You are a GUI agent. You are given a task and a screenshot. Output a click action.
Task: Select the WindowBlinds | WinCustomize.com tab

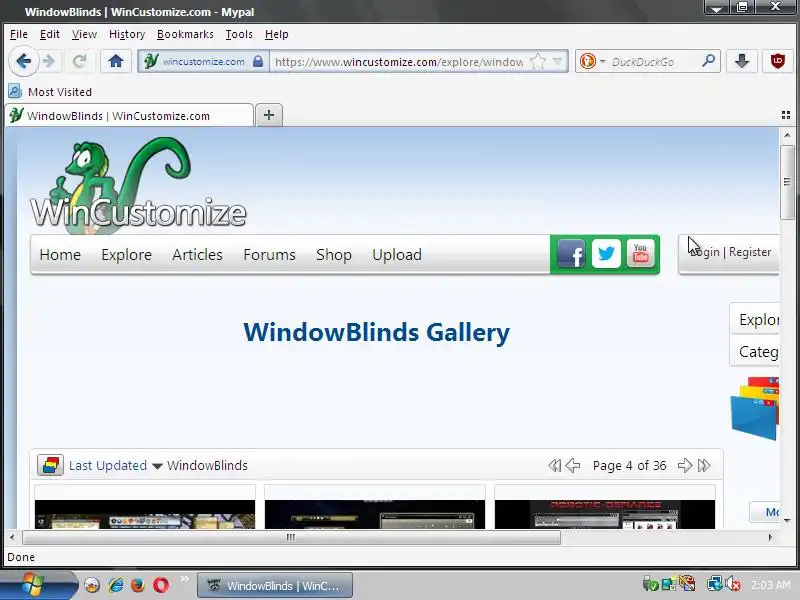tap(129, 115)
